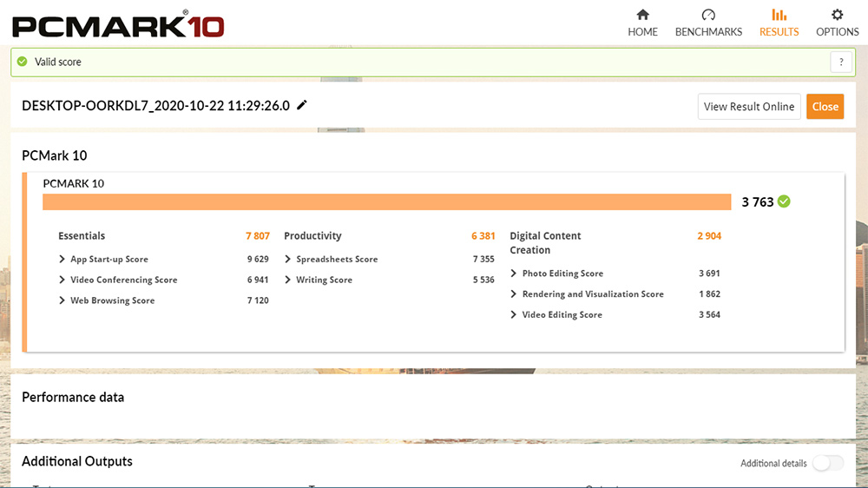Viewport: 868px width, 488px height.
Task: Click the PCMark 10 logo
Action: 118,24
